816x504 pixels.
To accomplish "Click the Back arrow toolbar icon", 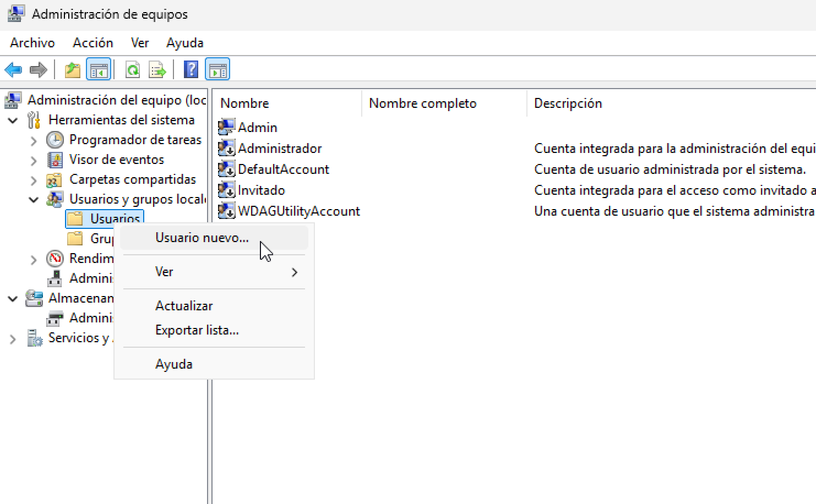I will tap(13, 70).
